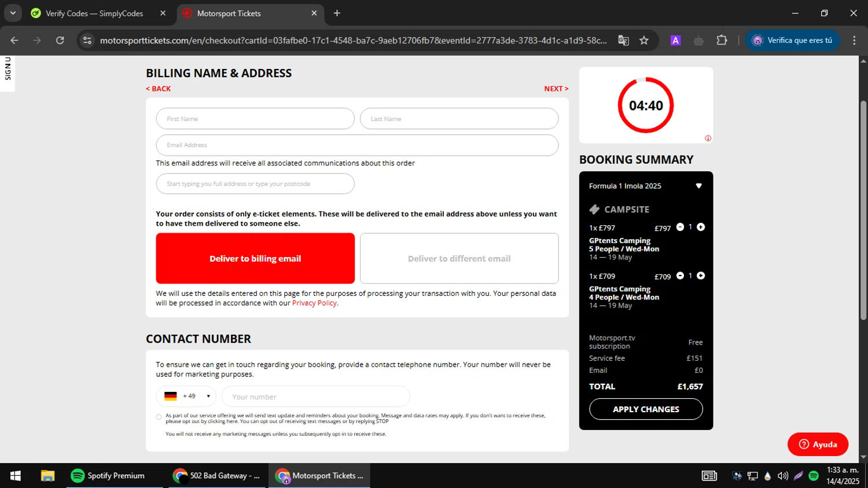Switch to 502 Bad Gateway Chrome window

(216, 476)
